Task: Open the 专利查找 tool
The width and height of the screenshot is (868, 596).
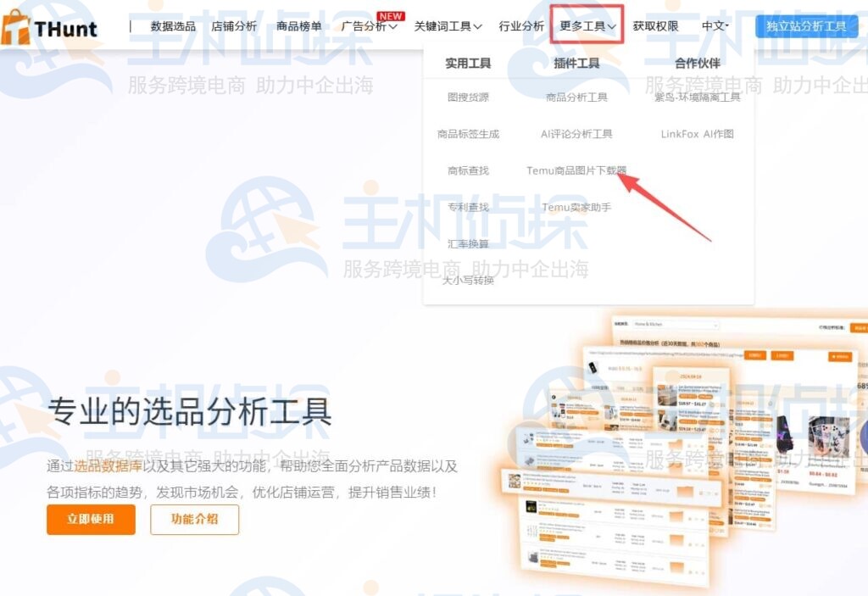Action: coord(468,206)
